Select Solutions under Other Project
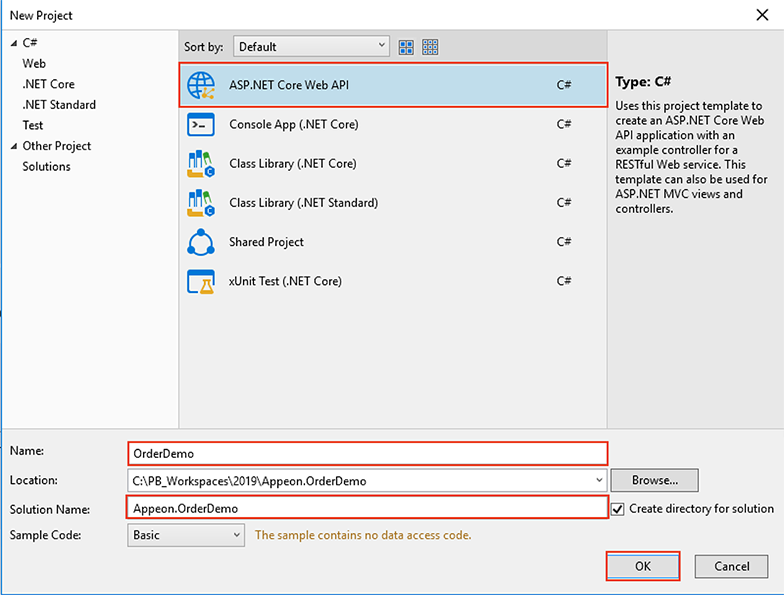 (x=46, y=166)
